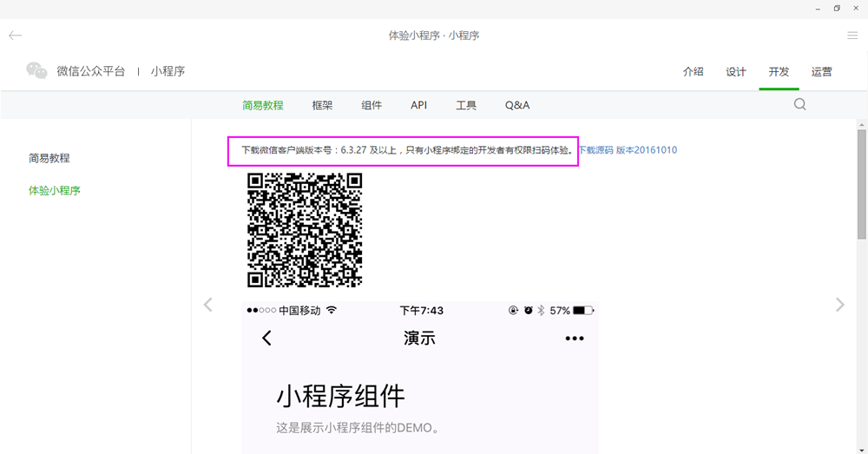
Task: Tap the three-dot menu in demo phone
Action: [575, 339]
